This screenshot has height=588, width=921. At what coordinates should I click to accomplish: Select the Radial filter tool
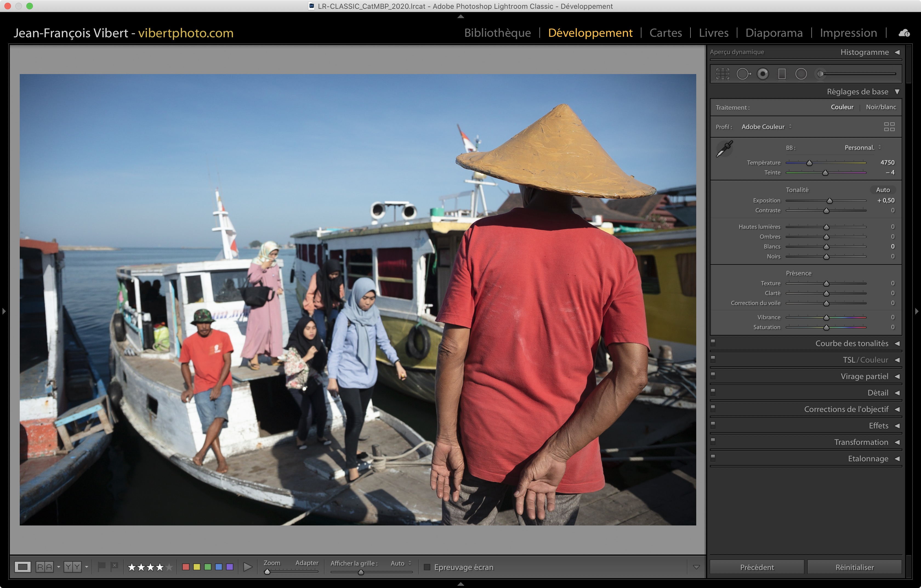(x=801, y=74)
